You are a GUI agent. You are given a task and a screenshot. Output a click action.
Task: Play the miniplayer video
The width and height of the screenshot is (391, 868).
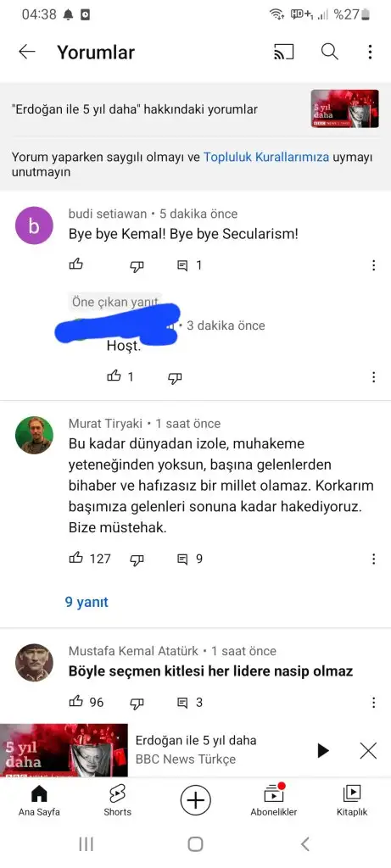tap(323, 751)
